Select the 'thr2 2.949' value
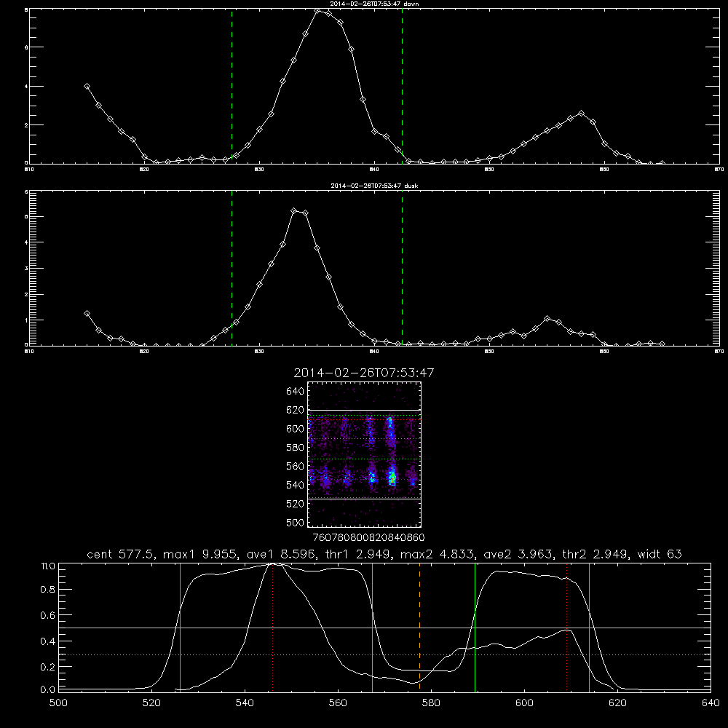This screenshot has width=728, height=728. (595, 554)
